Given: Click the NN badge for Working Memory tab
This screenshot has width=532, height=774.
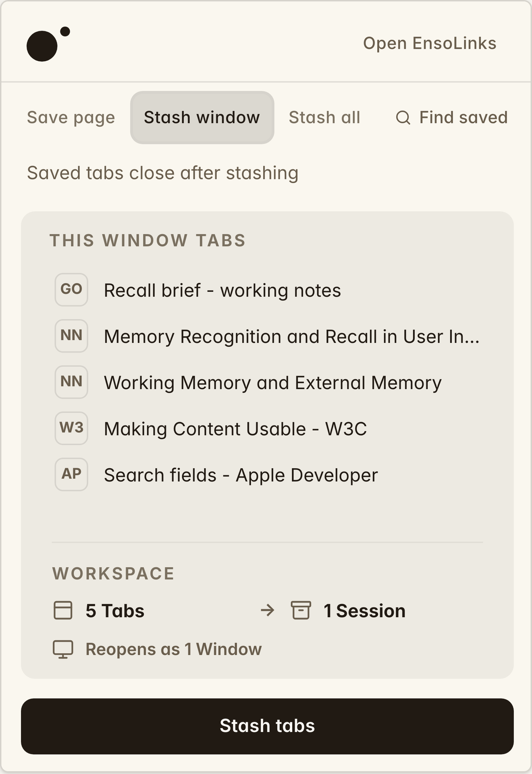Looking at the screenshot, I should click(71, 382).
